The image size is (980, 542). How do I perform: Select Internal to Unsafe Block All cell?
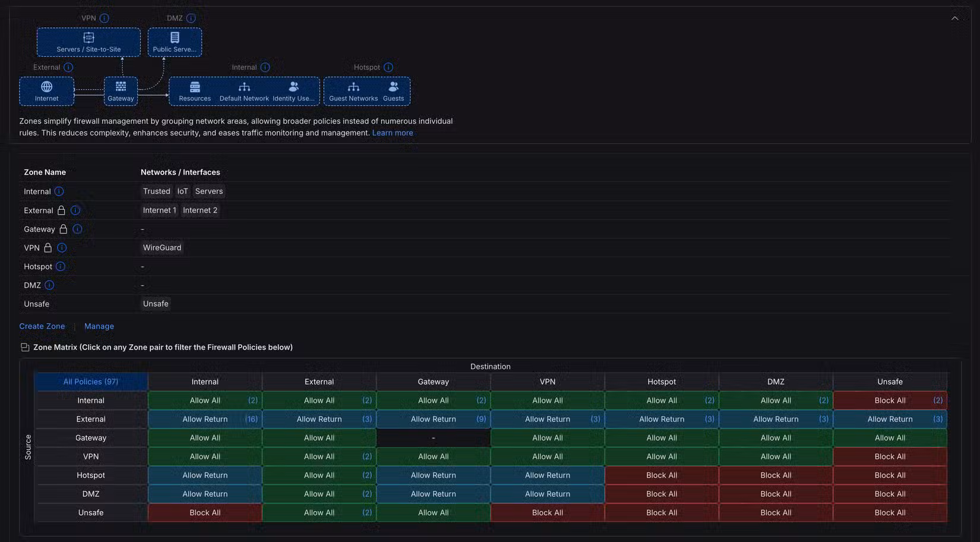pyautogui.click(x=890, y=401)
